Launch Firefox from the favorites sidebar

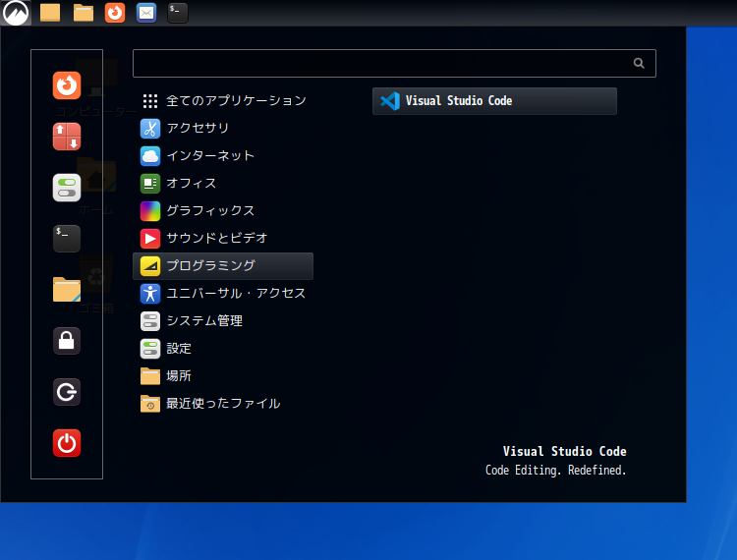tap(67, 85)
